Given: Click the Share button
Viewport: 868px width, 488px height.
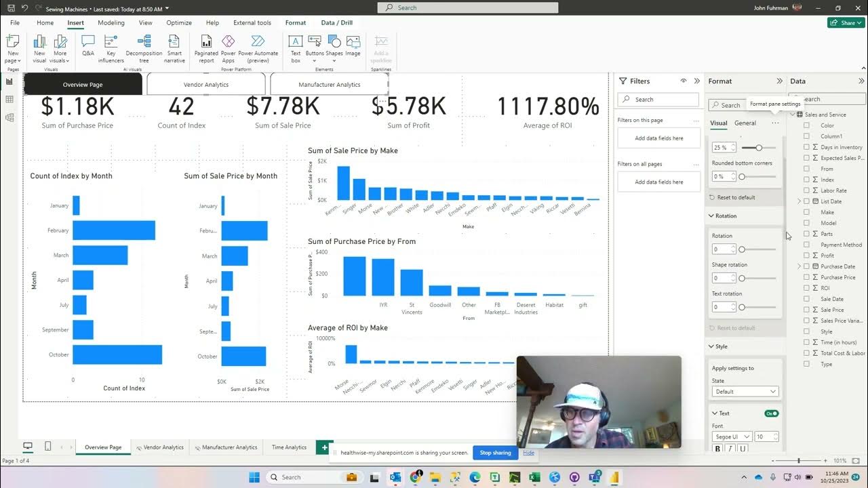Looking at the screenshot, I should pyautogui.click(x=846, y=22).
